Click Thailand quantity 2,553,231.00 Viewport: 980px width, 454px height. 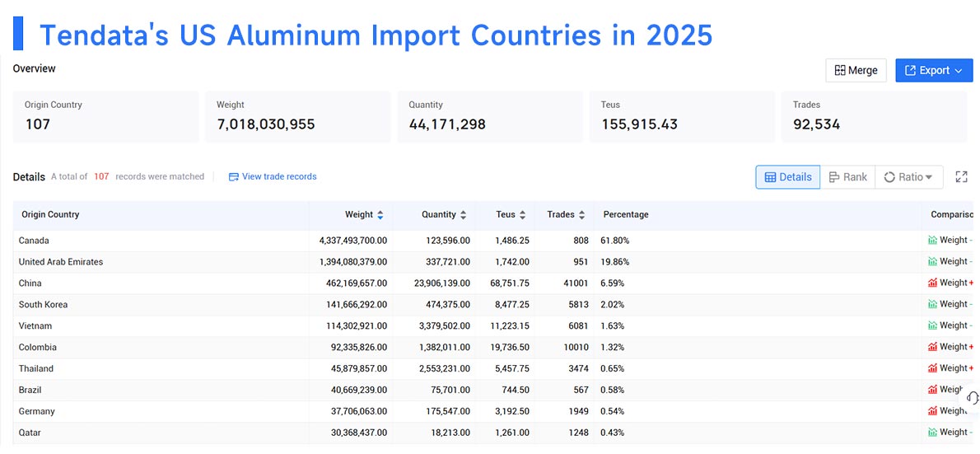click(x=445, y=367)
